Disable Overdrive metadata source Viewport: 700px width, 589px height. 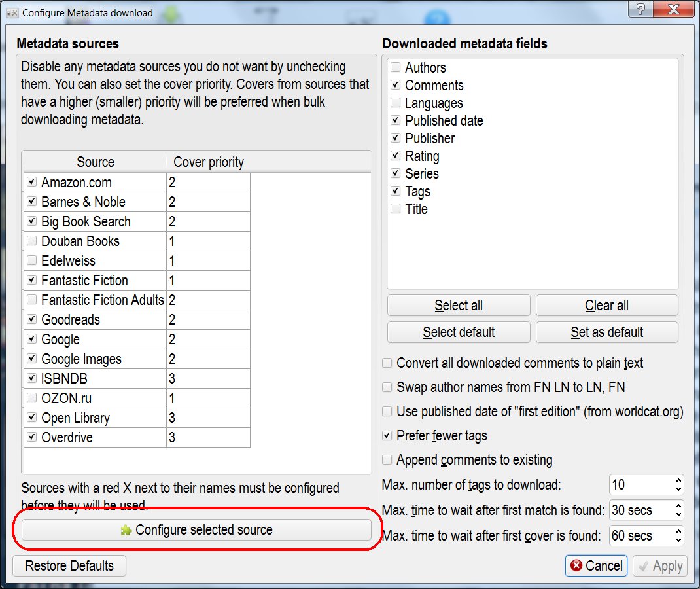(x=31, y=437)
